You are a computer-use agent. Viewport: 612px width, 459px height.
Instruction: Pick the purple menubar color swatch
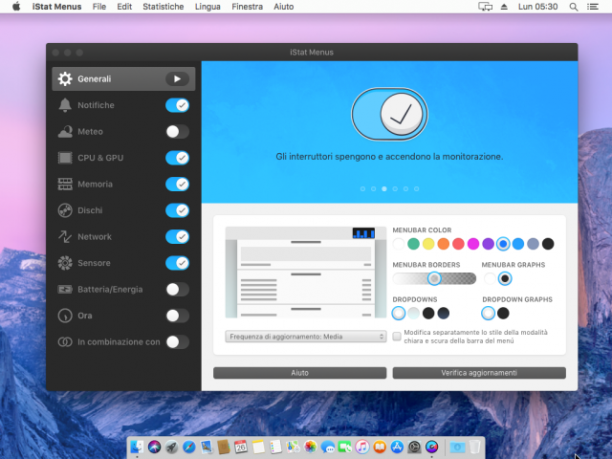[x=488, y=244]
